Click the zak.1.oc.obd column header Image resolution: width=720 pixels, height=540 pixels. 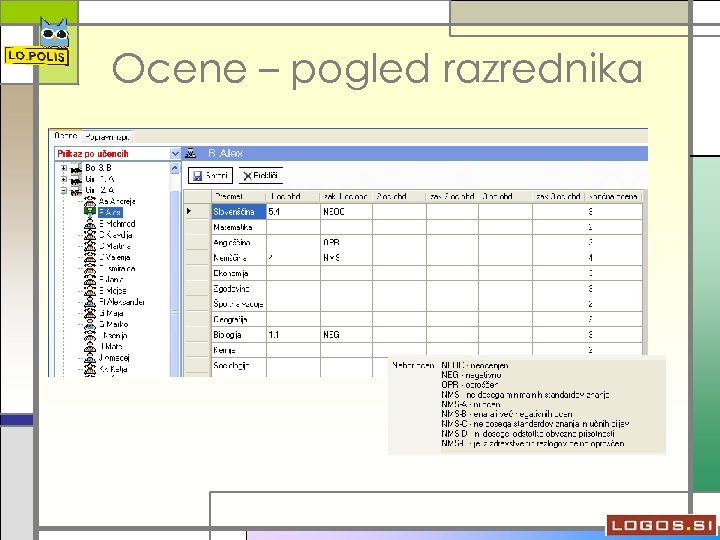tap(346, 197)
